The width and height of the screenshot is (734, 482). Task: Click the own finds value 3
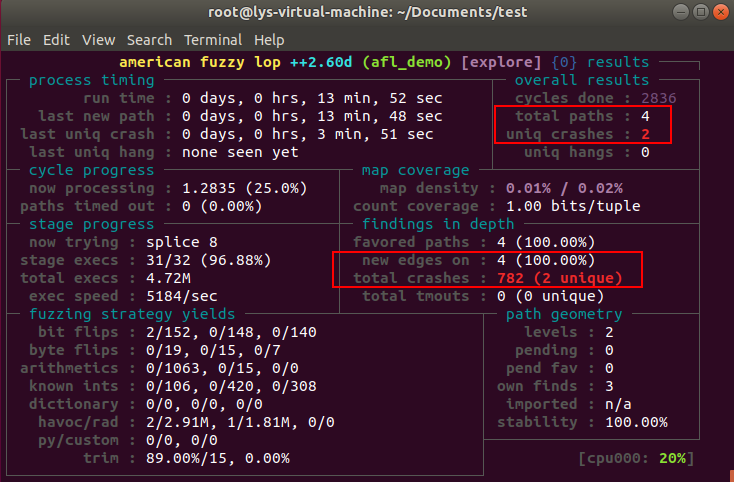pos(609,387)
